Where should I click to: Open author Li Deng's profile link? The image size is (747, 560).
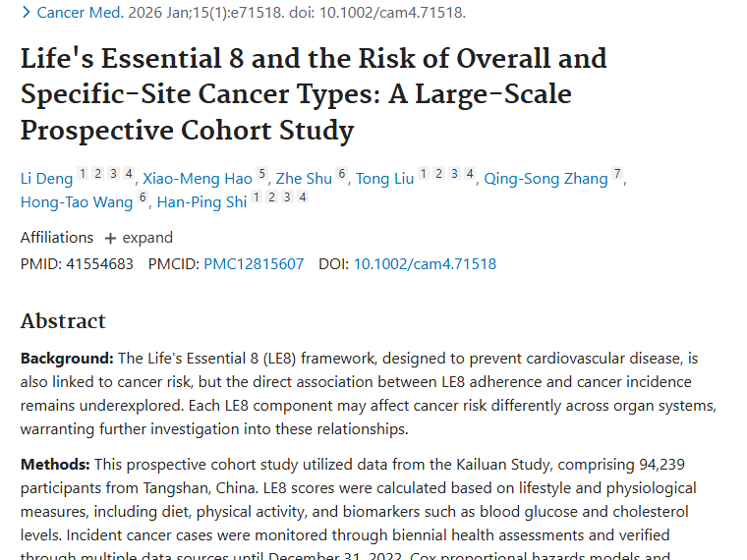(x=46, y=179)
